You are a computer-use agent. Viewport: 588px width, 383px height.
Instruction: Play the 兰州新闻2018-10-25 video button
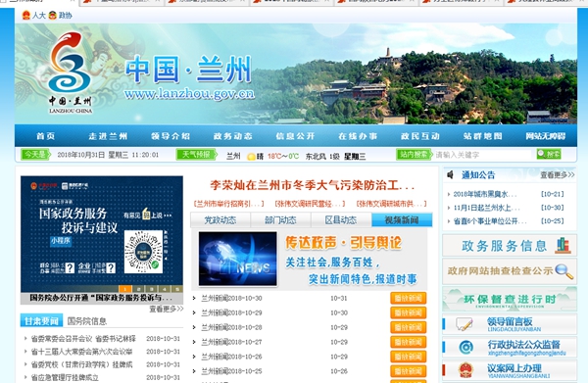click(x=409, y=371)
